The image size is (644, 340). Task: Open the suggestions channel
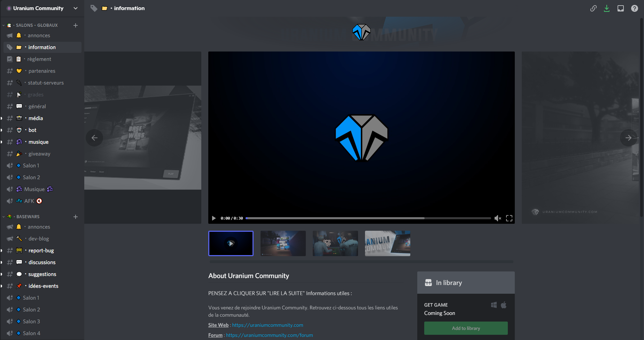tap(42, 274)
